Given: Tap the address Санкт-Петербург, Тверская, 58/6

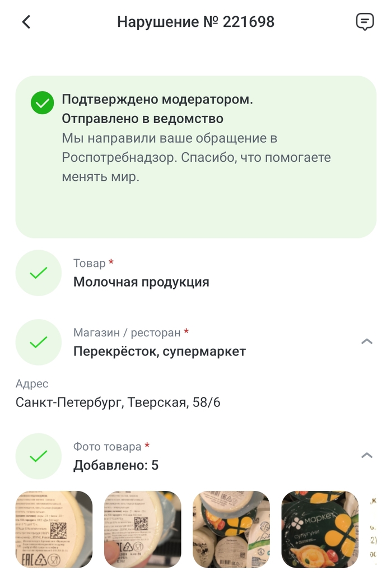Looking at the screenshot, I should click(118, 402).
